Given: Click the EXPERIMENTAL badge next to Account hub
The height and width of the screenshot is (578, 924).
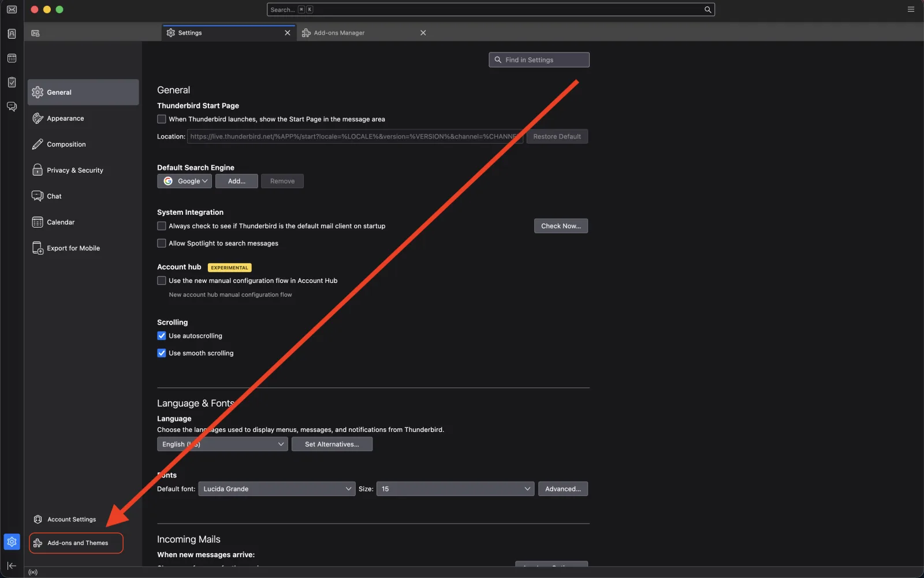Looking at the screenshot, I should coord(229,268).
